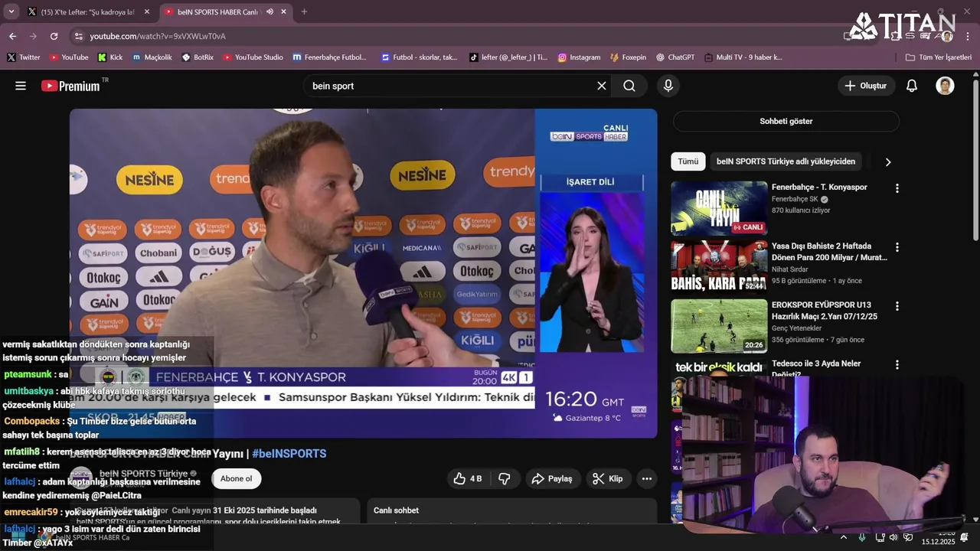Open the Maçkolik bookmark
This screenshot has width=980, height=551.
tap(152, 57)
